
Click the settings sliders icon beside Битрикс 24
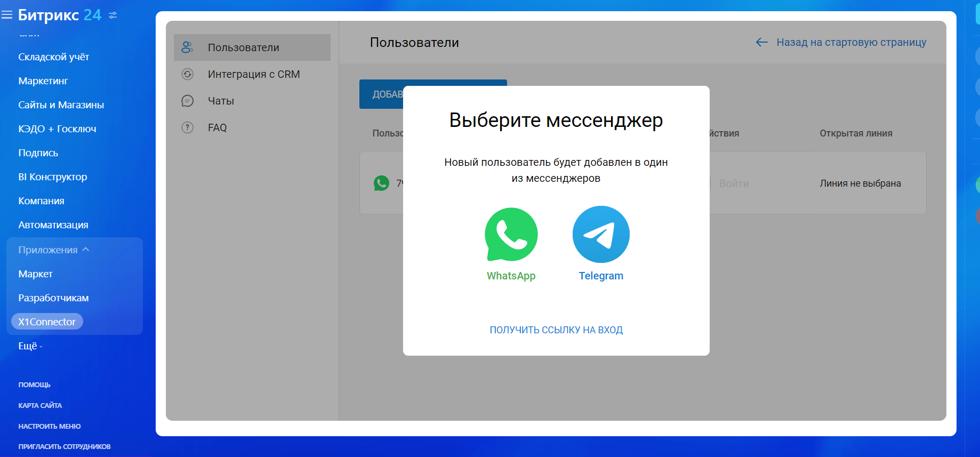pyautogui.click(x=113, y=15)
